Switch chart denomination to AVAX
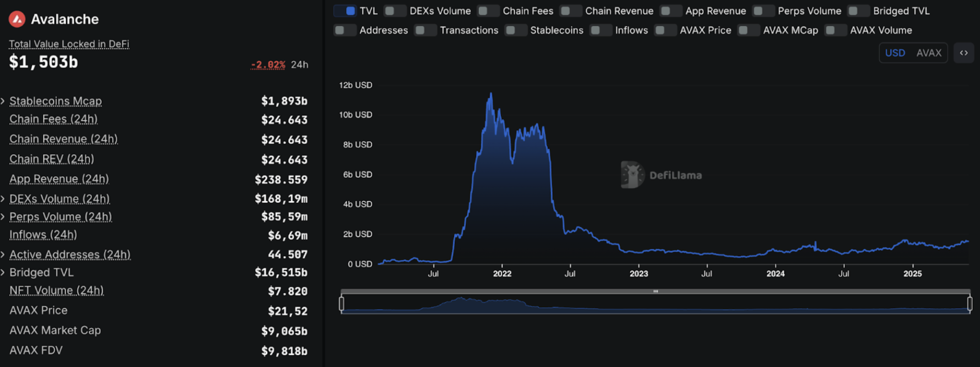980x367 pixels. [929, 53]
